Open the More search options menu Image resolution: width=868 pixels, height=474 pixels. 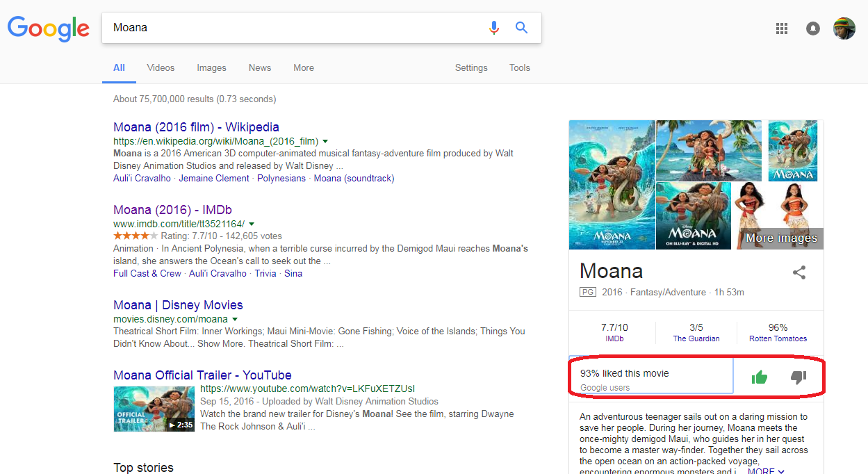tap(304, 67)
